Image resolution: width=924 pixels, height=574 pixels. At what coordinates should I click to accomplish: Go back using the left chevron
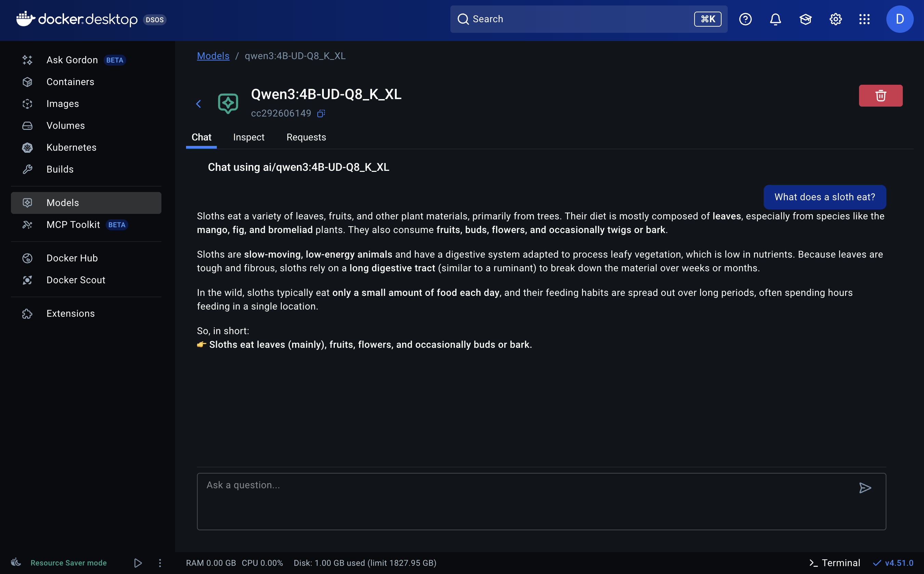pyautogui.click(x=198, y=104)
